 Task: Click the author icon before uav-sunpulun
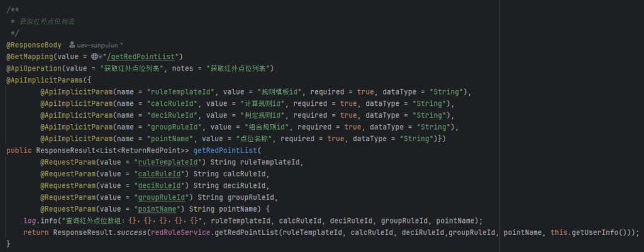click(x=72, y=45)
